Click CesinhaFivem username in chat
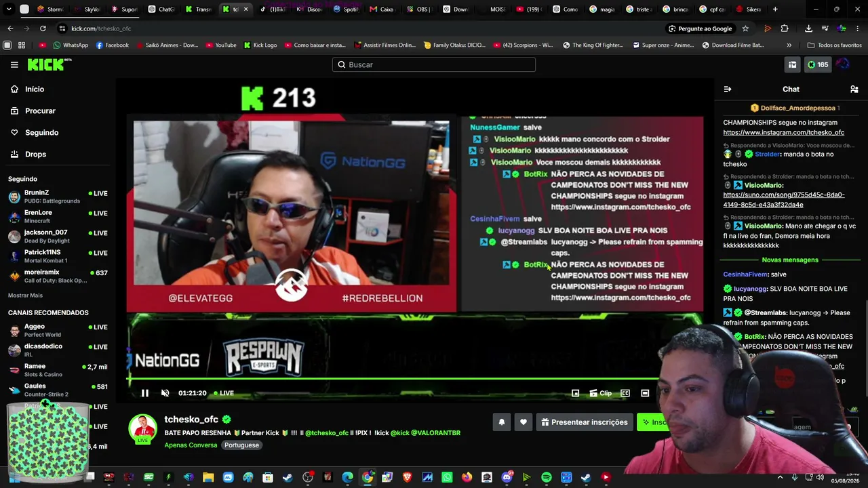The height and width of the screenshot is (488, 868). [x=745, y=274]
